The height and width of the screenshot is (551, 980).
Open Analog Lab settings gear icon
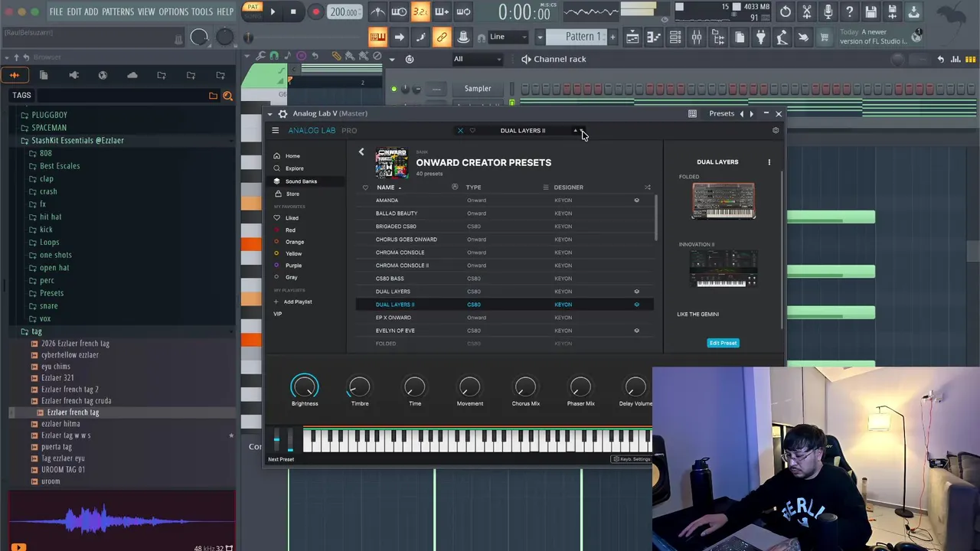tap(776, 130)
